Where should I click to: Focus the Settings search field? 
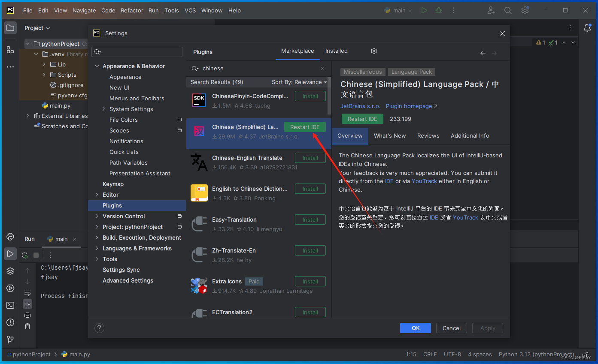tap(137, 52)
